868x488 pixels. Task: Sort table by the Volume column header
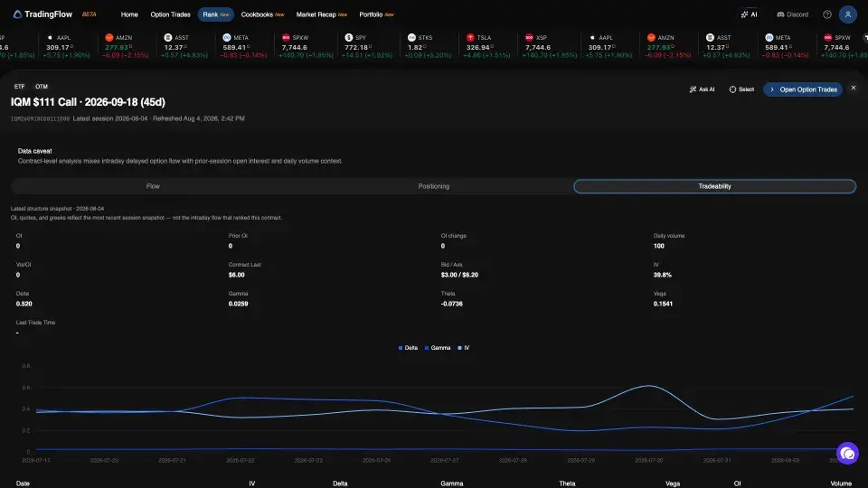coord(841,483)
